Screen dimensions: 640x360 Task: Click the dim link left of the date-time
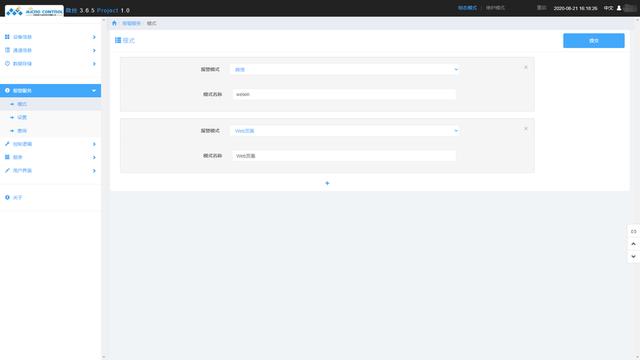pyautogui.click(x=542, y=8)
